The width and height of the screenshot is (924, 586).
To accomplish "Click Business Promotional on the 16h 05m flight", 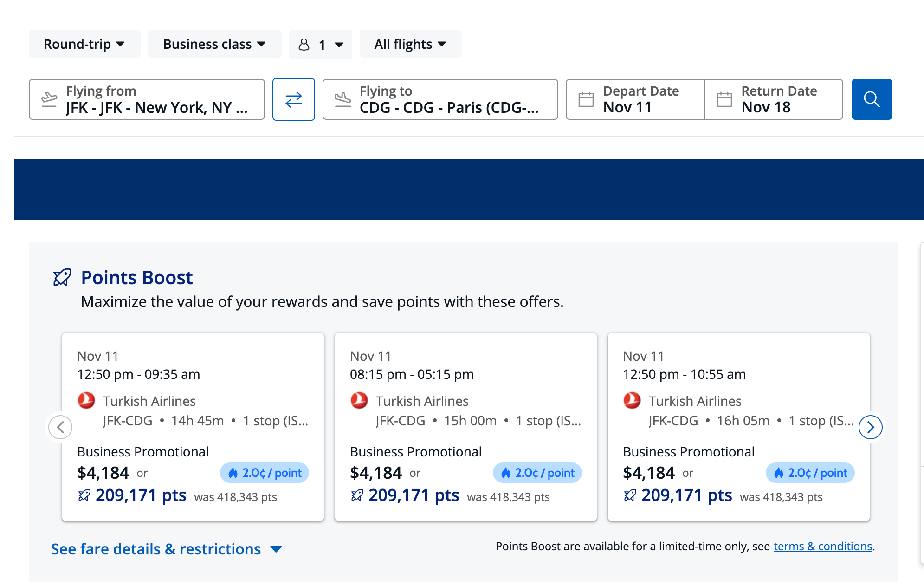I will 689,452.
